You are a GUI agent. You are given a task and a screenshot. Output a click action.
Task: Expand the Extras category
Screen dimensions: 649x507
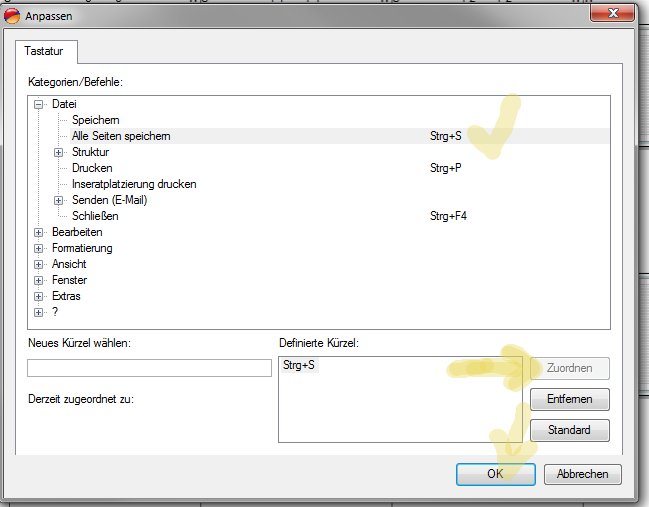(x=39, y=296)
